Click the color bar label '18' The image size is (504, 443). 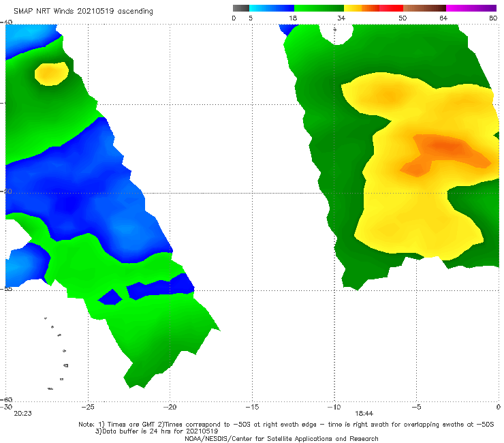click(x=293, y=18)
